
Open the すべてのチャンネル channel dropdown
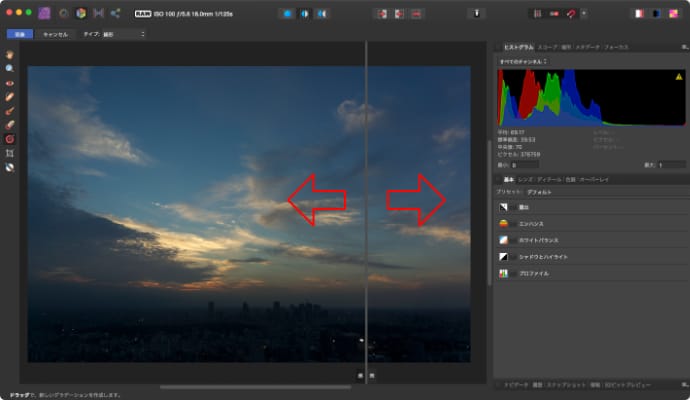click(x=522, y=61)
